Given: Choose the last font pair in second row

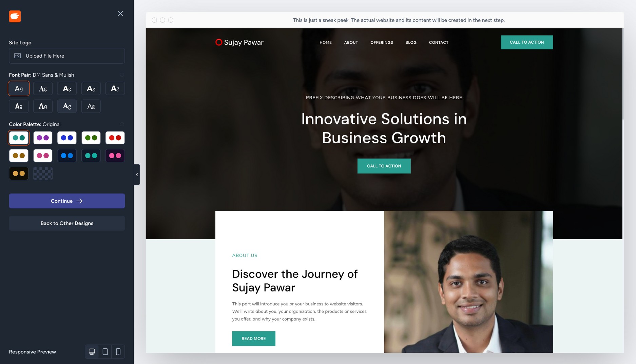Looking at the screenshot, I should [x=91, y=106].
